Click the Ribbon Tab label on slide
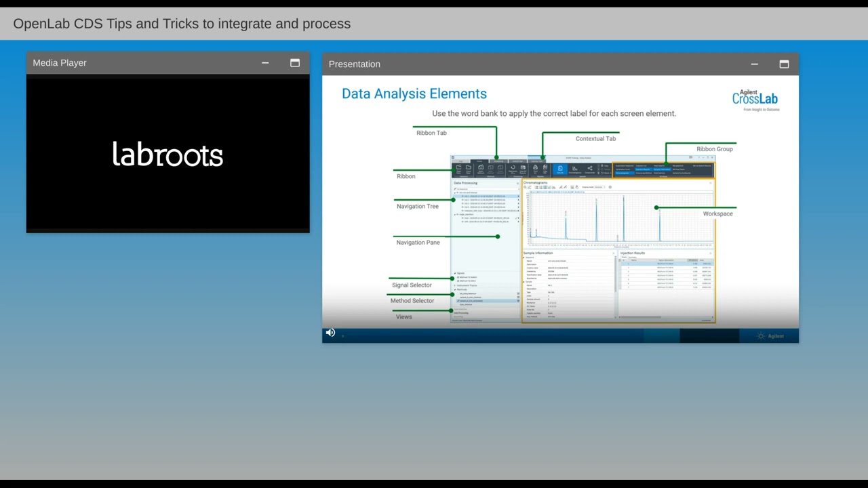 click(x=431, y=133)
